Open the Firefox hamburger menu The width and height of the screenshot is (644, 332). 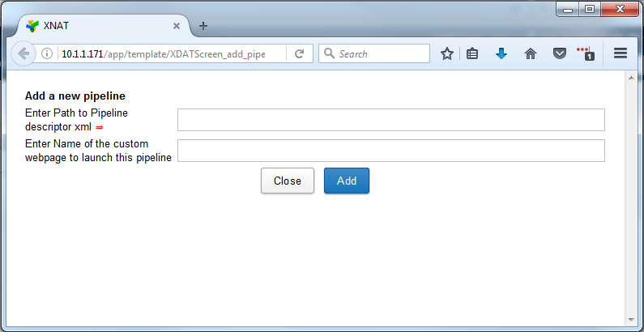pos(621,54)
